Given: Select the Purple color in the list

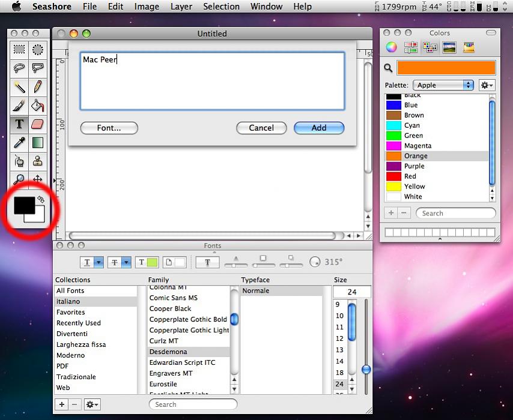Looking at the screenshot, I should pos(437,166).
